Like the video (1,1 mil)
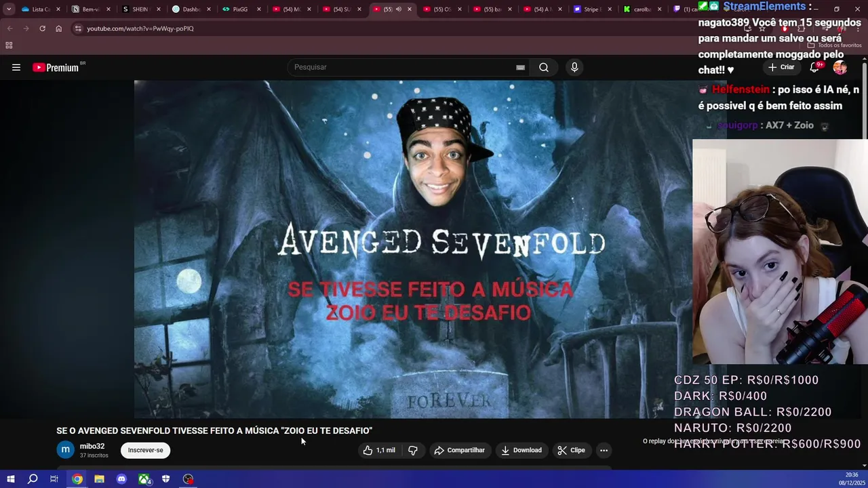Image resolution: width=868 pixels, height=488 pixels. point(379,450)
